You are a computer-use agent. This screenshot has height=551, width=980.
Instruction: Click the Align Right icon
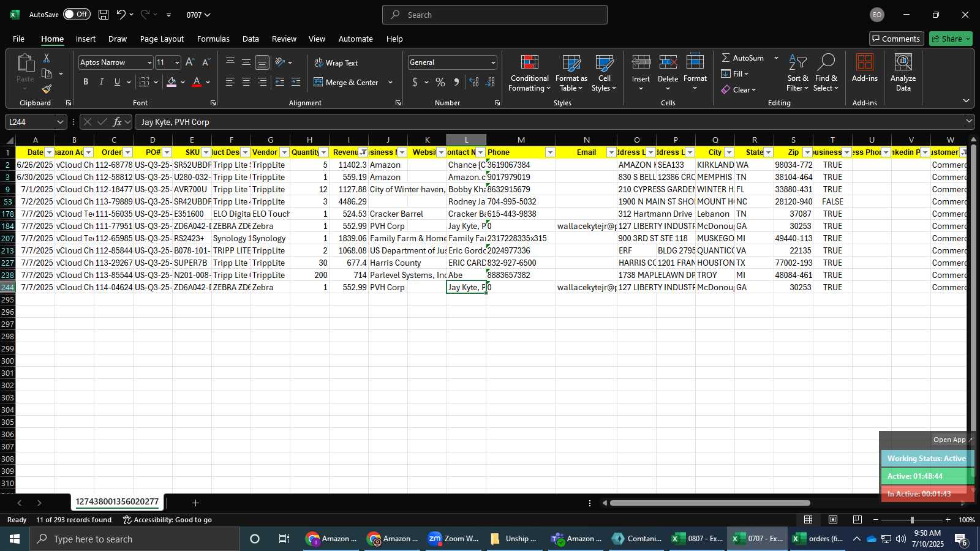click(262, 82)
